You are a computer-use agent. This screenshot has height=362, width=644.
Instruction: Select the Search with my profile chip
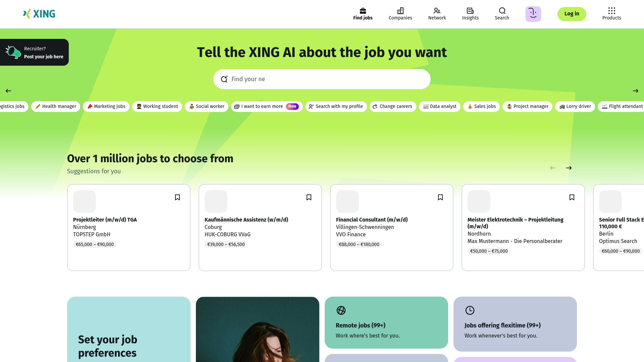tap(336, 107)
